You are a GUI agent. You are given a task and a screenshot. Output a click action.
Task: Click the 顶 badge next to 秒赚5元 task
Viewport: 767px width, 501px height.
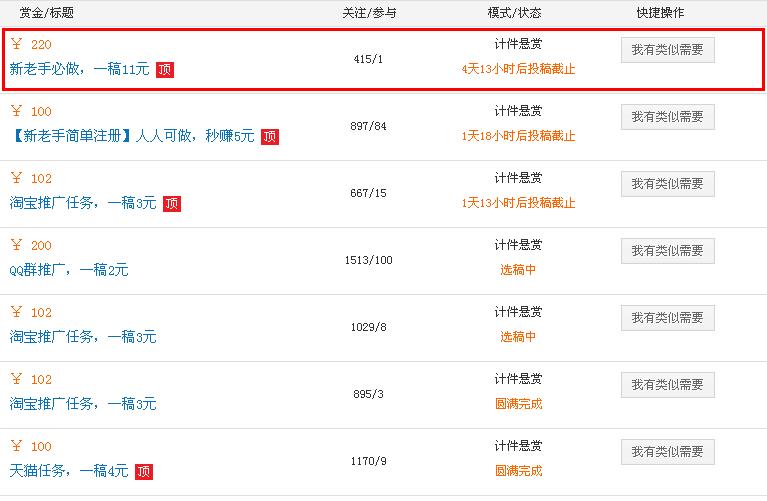[x=270, y=137]
